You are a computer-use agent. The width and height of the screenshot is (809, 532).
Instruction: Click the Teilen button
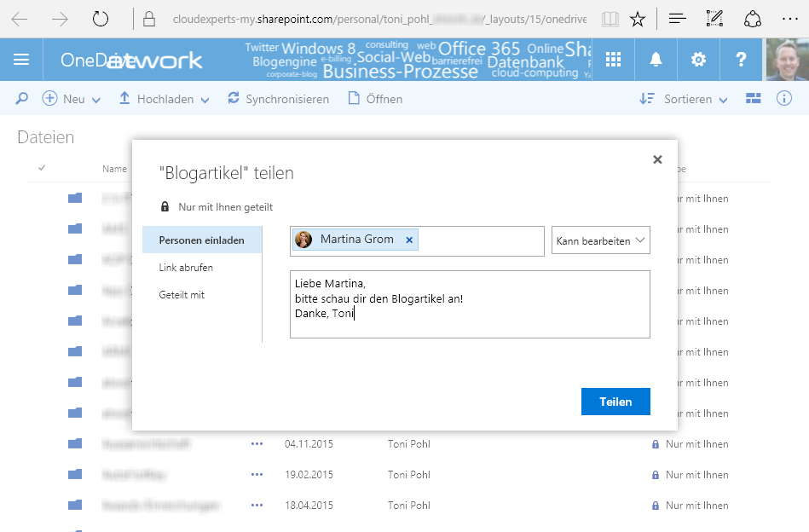click(x=615, y=402)
